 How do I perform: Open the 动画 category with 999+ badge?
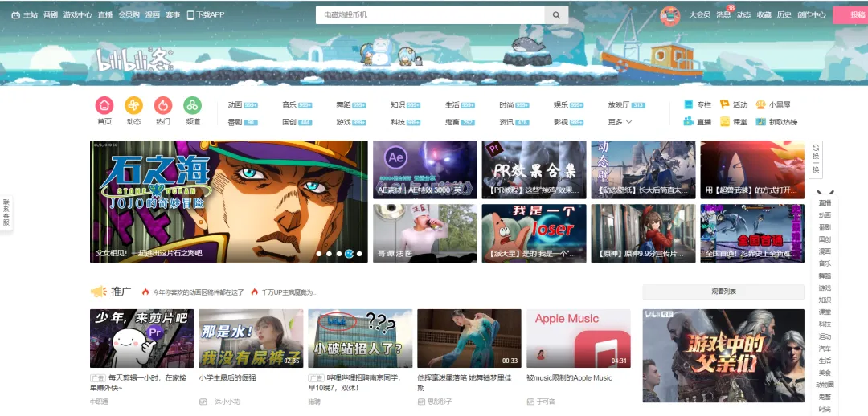point(243,105)
